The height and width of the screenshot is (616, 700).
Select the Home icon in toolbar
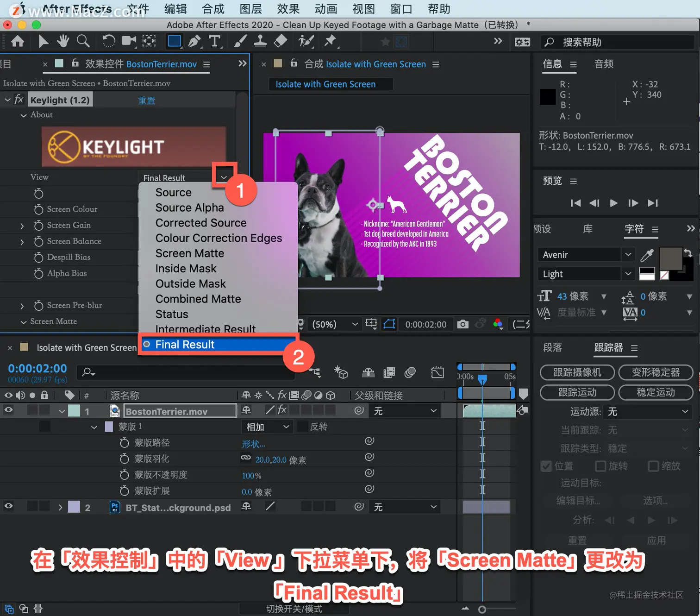(18, 42)
